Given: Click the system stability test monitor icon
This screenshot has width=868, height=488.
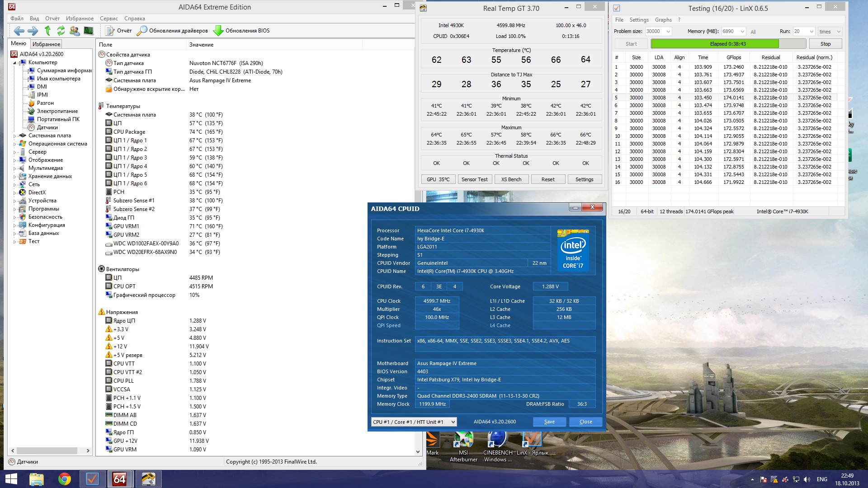Looking at the screenshot, I should (89, 31).
